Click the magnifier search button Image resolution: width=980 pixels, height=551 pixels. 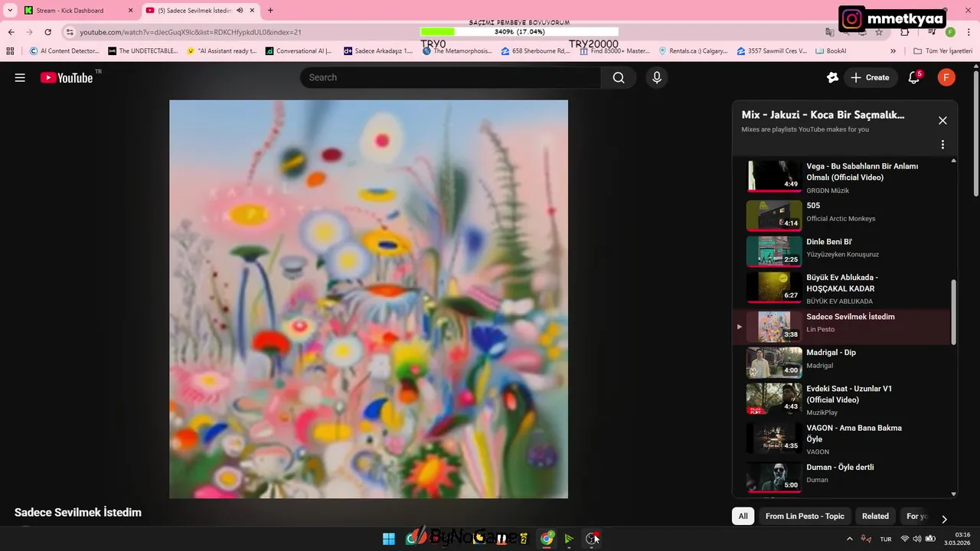619,77
